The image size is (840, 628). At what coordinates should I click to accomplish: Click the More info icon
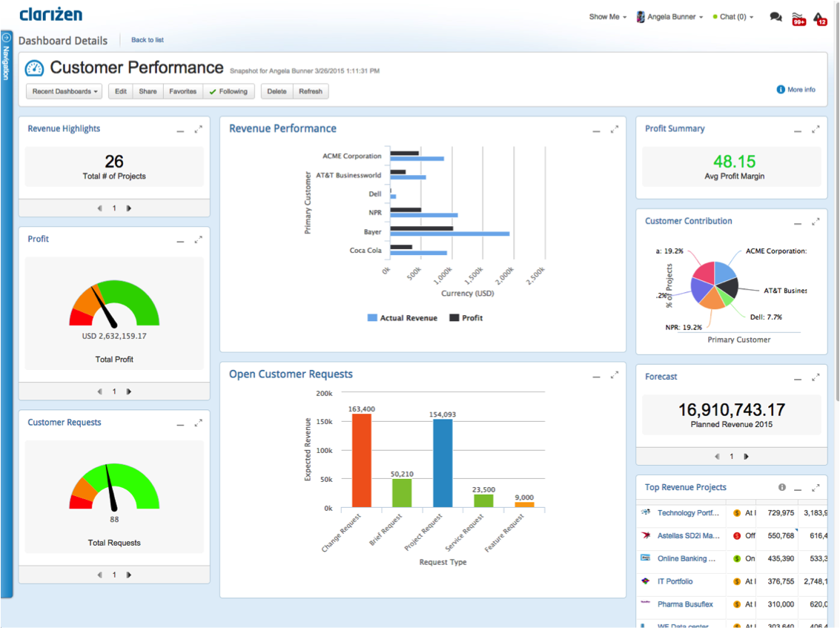coord(779,89)
